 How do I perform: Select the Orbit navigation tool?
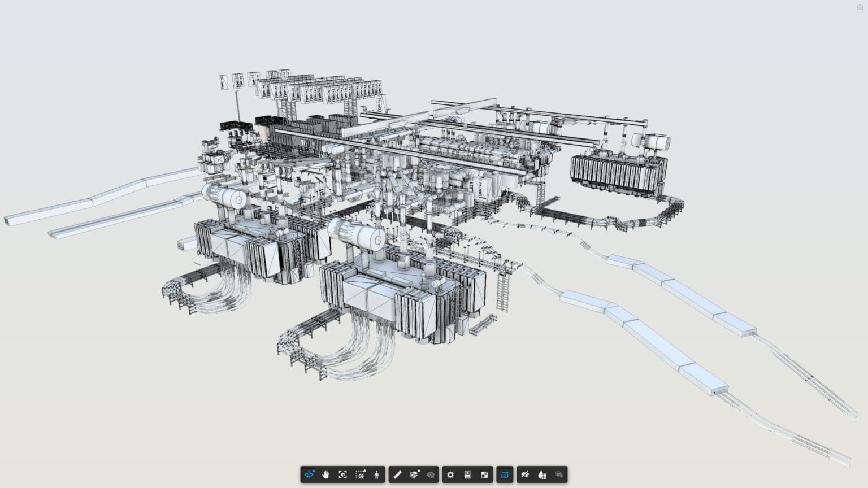coord(309,474)
